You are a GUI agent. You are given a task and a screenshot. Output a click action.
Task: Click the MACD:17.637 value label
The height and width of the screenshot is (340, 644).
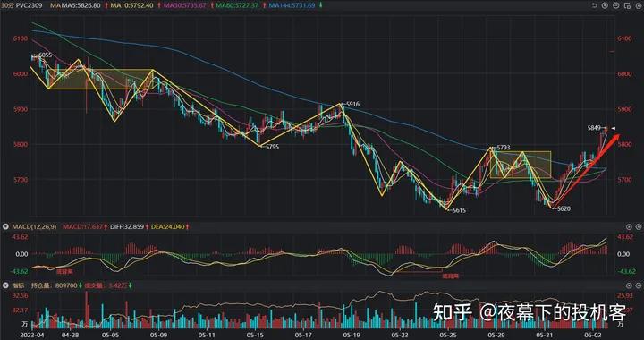(82, 226)
